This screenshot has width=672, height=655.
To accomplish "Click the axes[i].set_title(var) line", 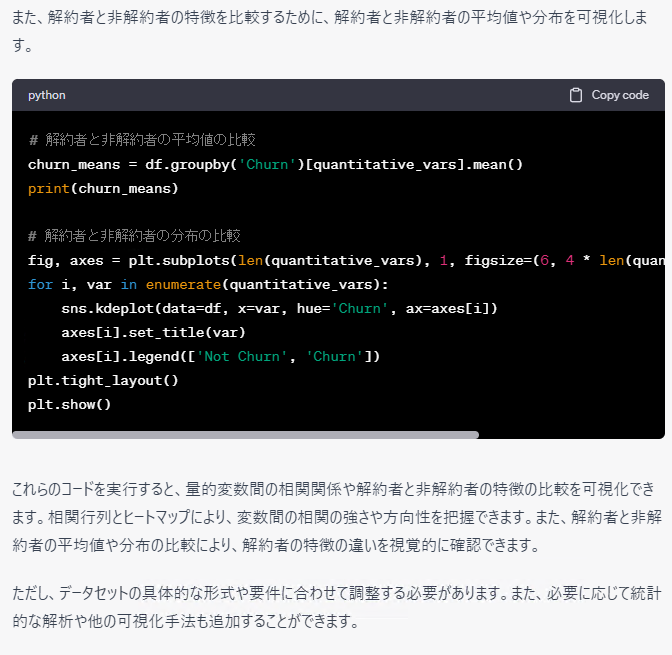I will [153, 332].
